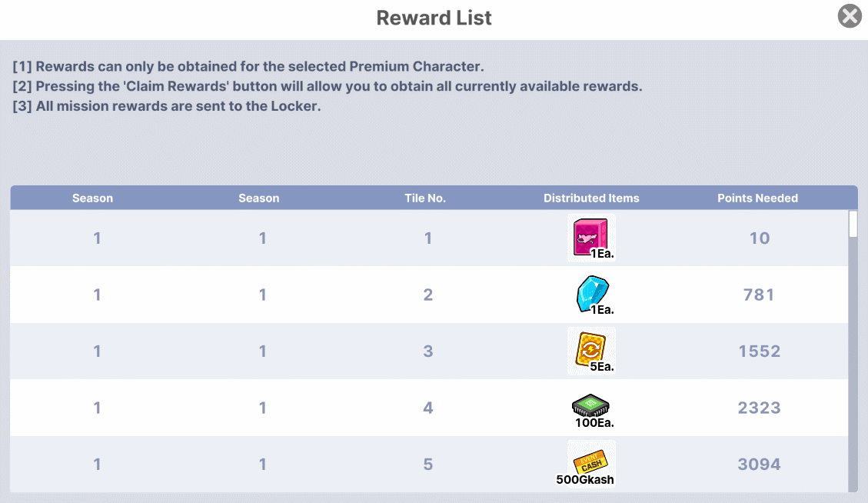Close the Reward List dialog

[x=850, y=16]
